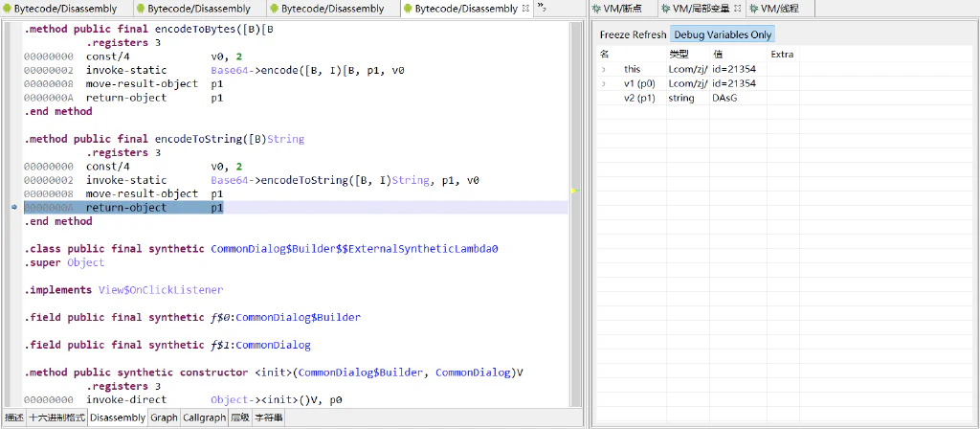Click the Android icon on the active Bytecode/Disassembly tab
The image size is (980, 429).
coord(408,9)
